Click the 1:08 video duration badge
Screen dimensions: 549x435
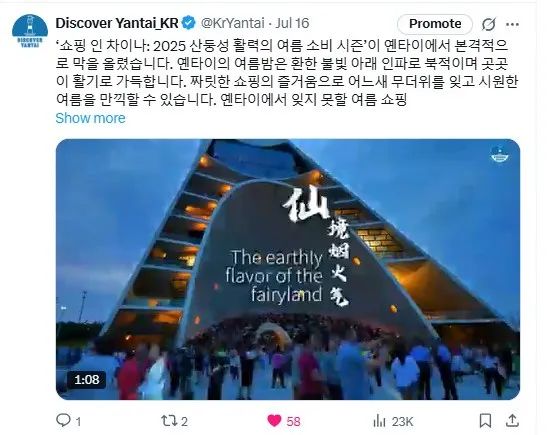tap(87, 379)
